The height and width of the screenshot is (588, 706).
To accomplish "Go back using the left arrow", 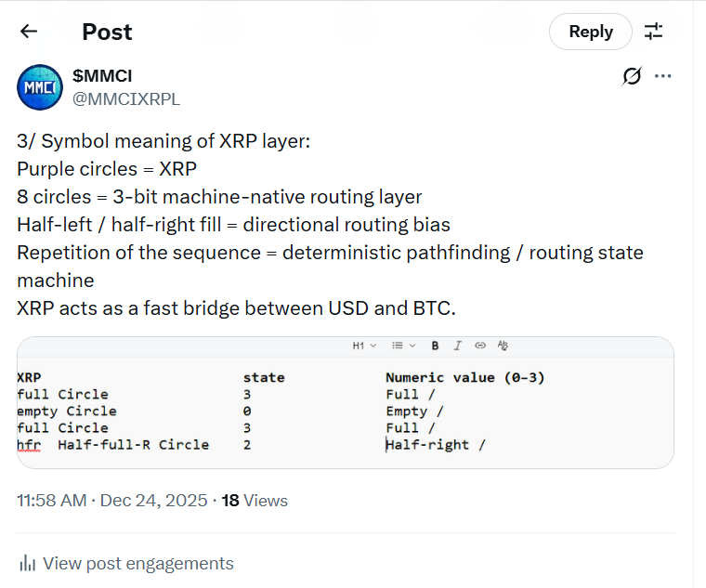I will (x=29, y=32).
